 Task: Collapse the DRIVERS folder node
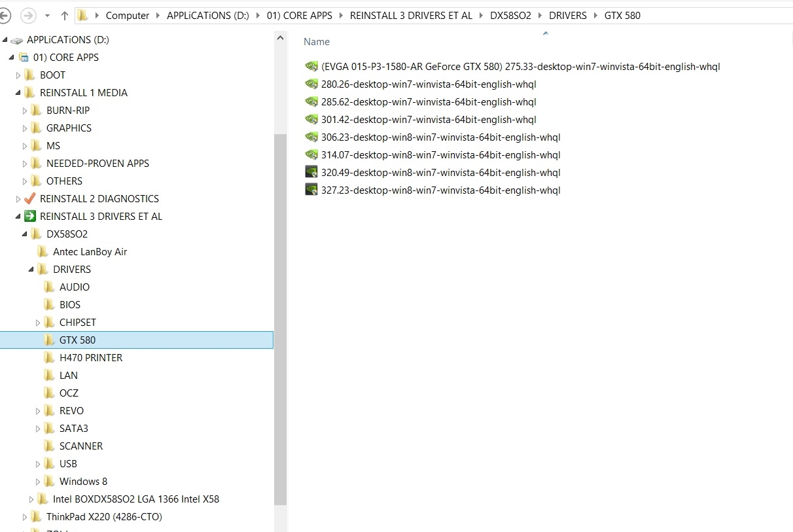(x=31, y=270)
